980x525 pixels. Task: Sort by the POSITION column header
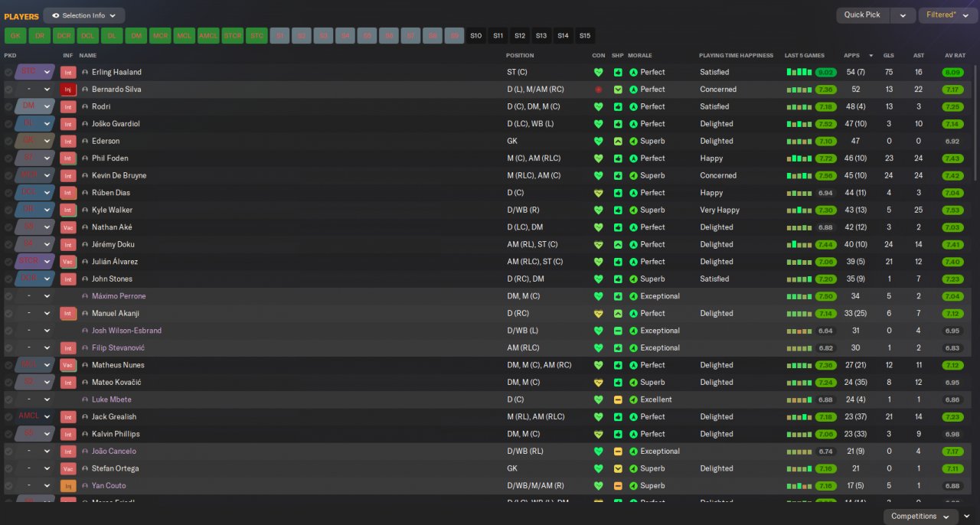520,56
